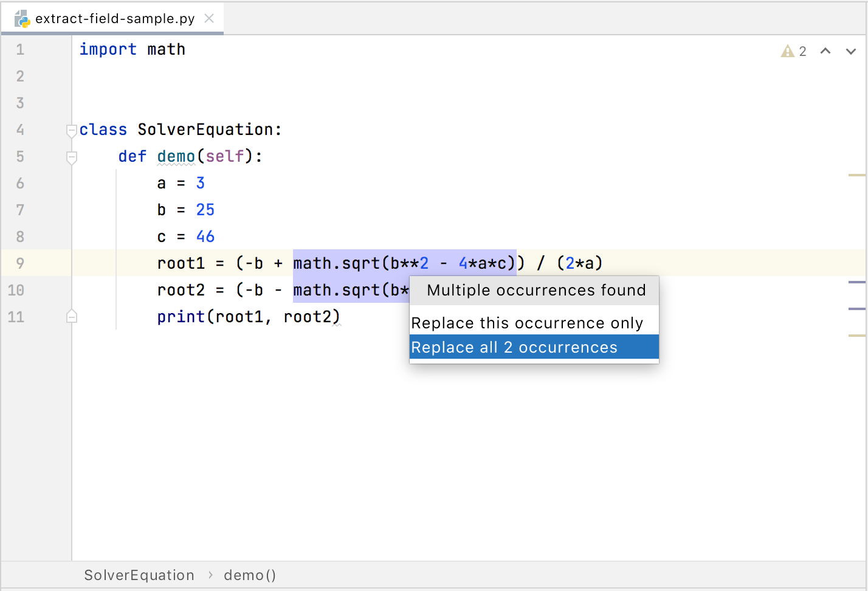Click the gutter marker next to line 11
Image resolution: width=868 pixels, height=591 pixels.
pos(71,316)
